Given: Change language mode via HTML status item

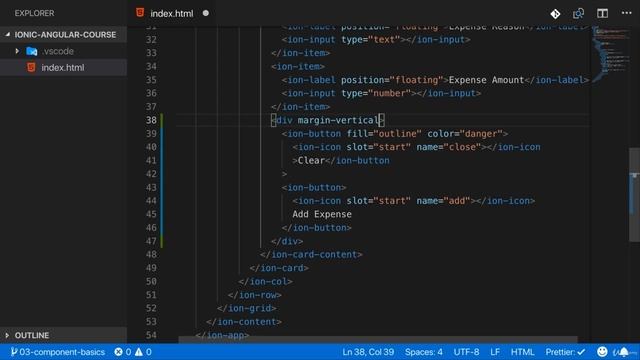Looking at the screenshot, I should pos(522,352).
